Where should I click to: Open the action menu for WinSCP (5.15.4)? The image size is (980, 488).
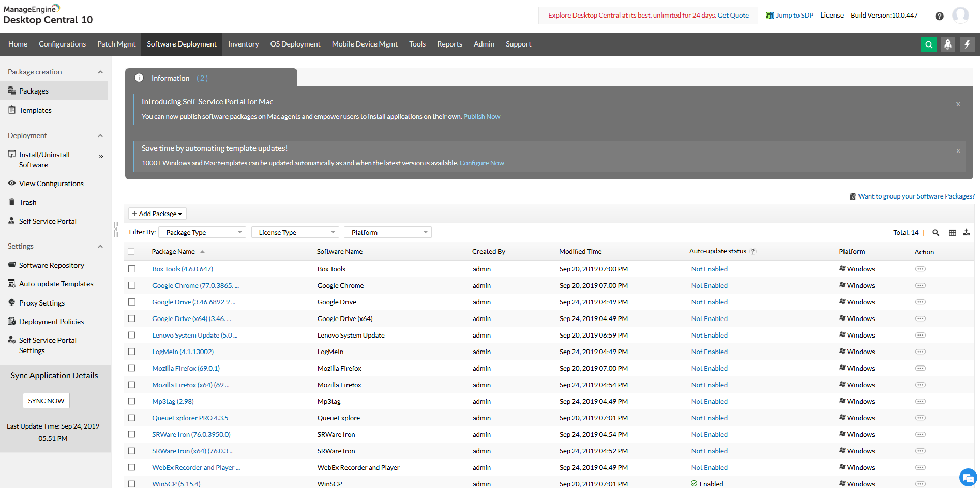(921, 484)
